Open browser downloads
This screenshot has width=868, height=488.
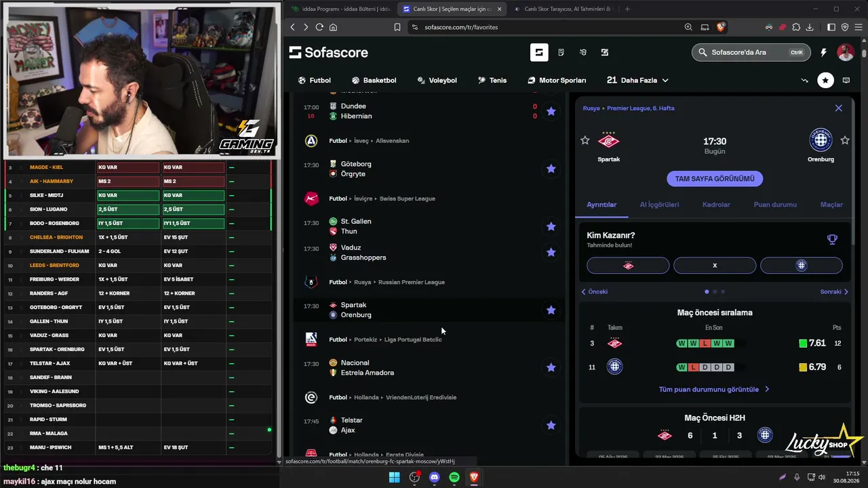point(810,27)
